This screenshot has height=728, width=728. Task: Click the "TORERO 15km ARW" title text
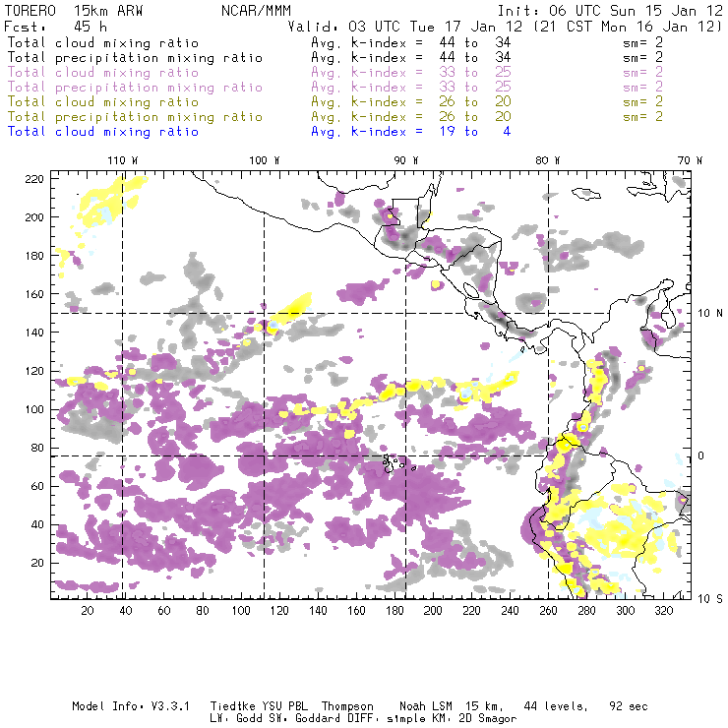74,11
